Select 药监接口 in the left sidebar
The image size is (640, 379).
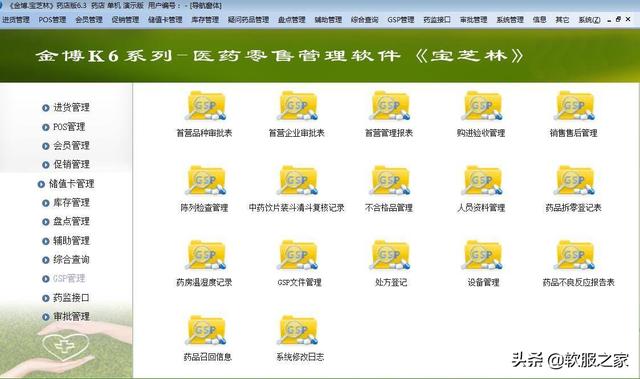(66, 298)
